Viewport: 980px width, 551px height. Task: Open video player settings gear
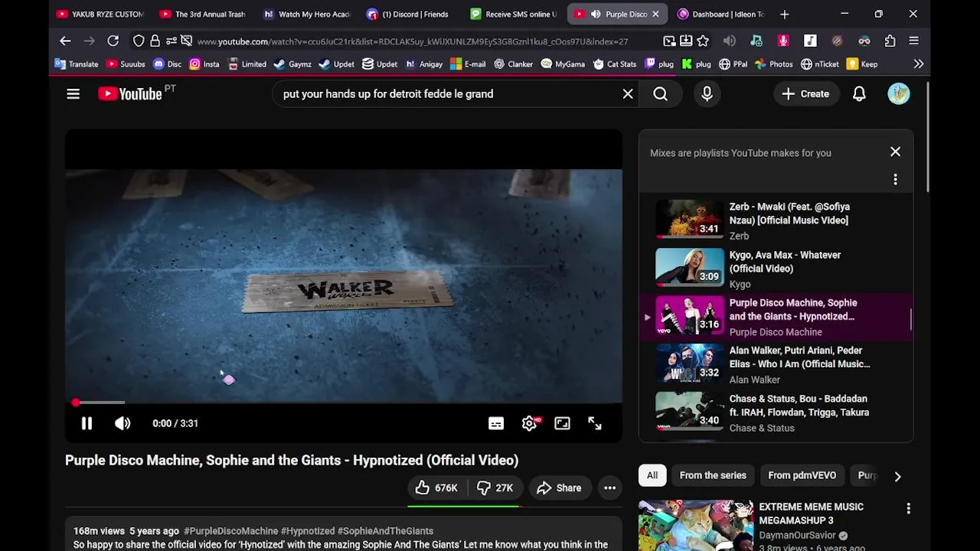point(529,423)
